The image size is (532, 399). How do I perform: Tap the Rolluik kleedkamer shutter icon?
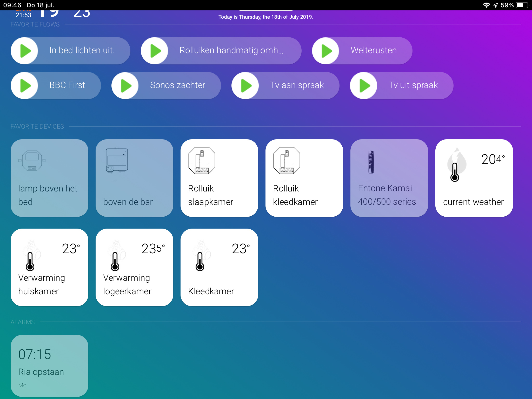(x=287, y=161)
